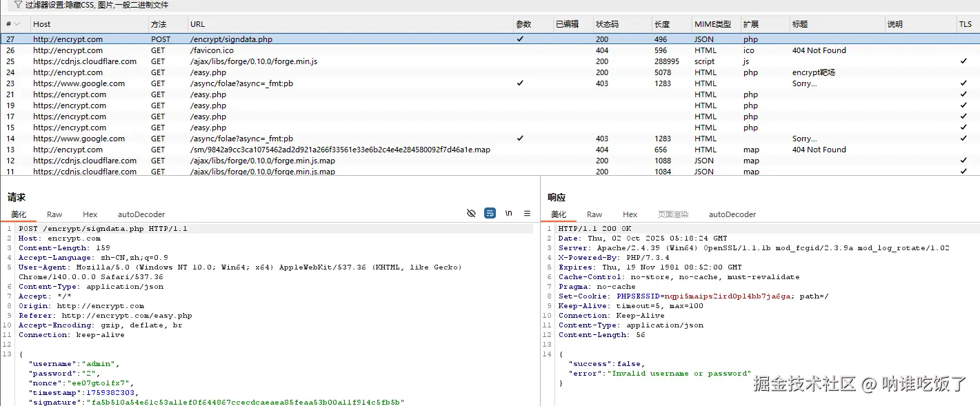Sort by the 标题 column header
The image size is (980, 406).
[800, 24]
